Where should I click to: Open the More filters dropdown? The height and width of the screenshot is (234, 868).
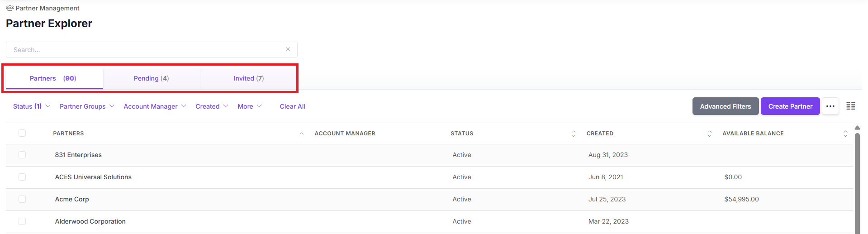tap(250, 106)
